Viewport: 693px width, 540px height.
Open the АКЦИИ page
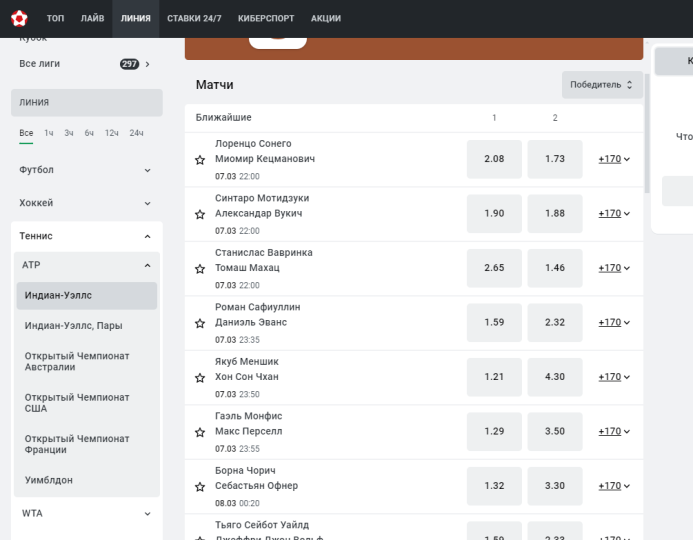(326, 18)
